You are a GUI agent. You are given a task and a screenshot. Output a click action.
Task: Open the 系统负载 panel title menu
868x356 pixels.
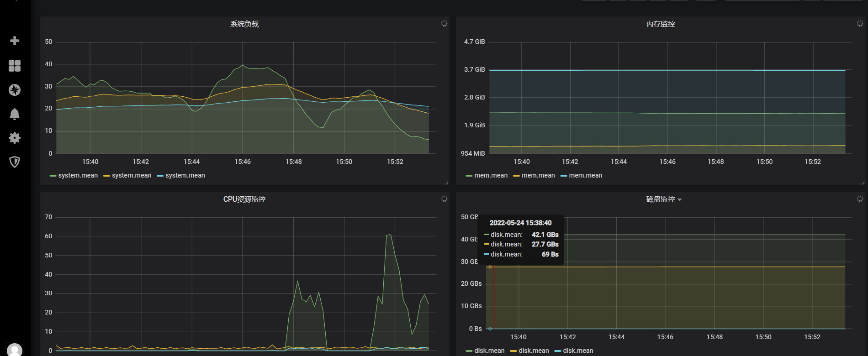[x=244, y=24]
